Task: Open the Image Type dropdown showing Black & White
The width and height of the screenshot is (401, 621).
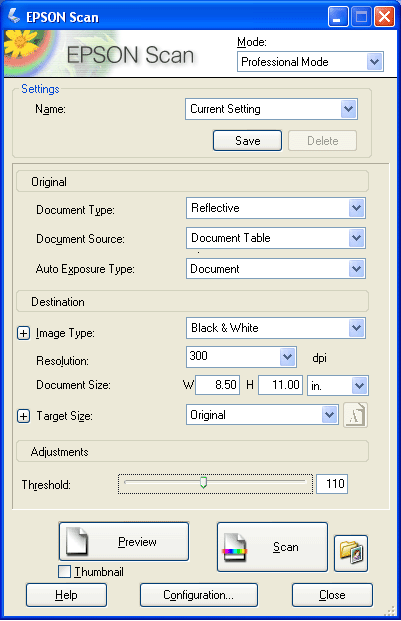Action: [276, 328]
